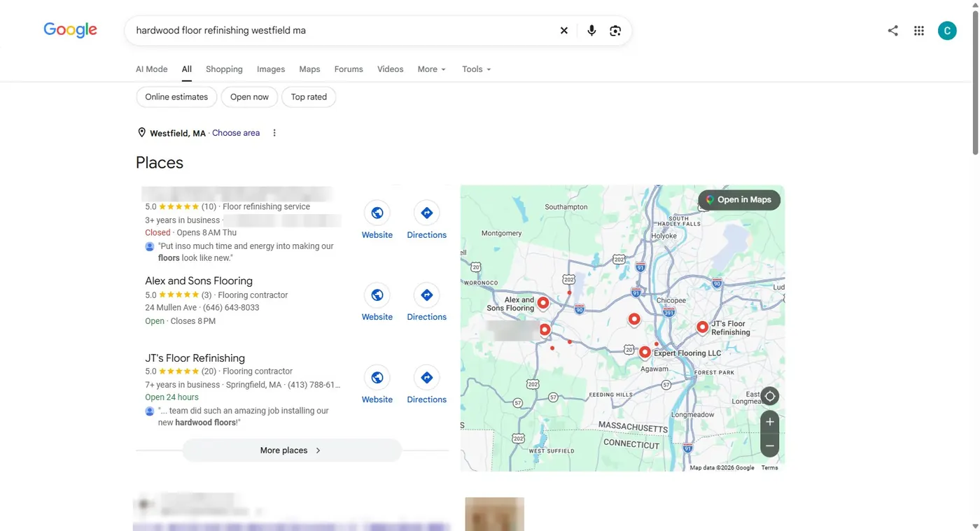Click the Westfield, MA location pin icon
Viewport: 980px width, 531px height.
click(x=141, y=133)
